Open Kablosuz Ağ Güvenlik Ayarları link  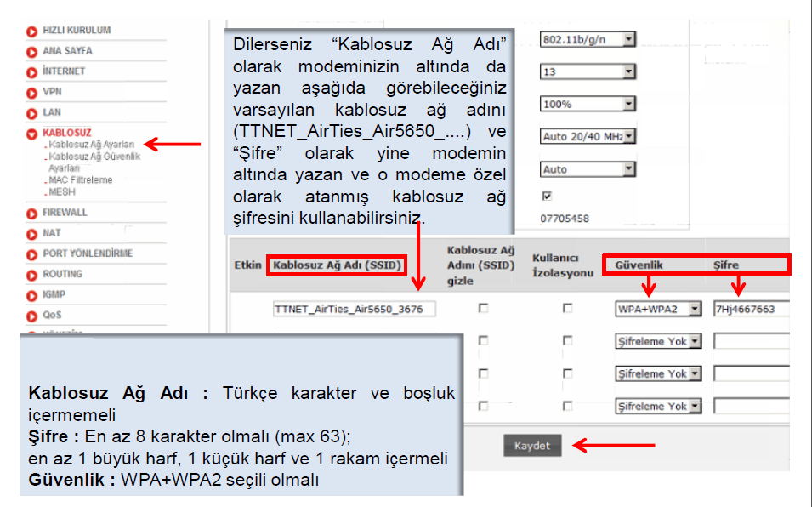click(94, 162)
